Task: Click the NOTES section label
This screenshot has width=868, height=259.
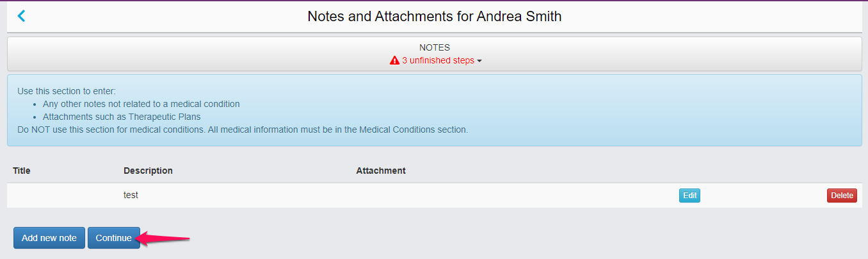Action: click(x=434, y=47)
